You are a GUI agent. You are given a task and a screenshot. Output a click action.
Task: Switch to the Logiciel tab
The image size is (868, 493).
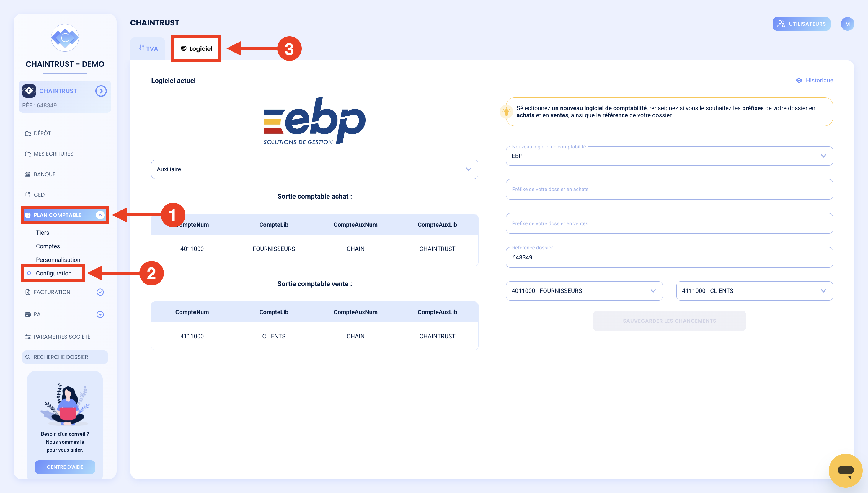click(x=196, y=48)
